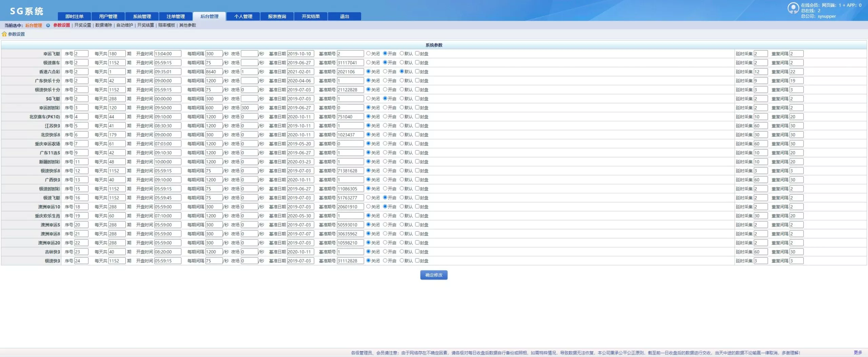Enable 封盘 checkbox for 极速赛车
Viewport: 868px width, 357px height.
click(x=417, y=62)
